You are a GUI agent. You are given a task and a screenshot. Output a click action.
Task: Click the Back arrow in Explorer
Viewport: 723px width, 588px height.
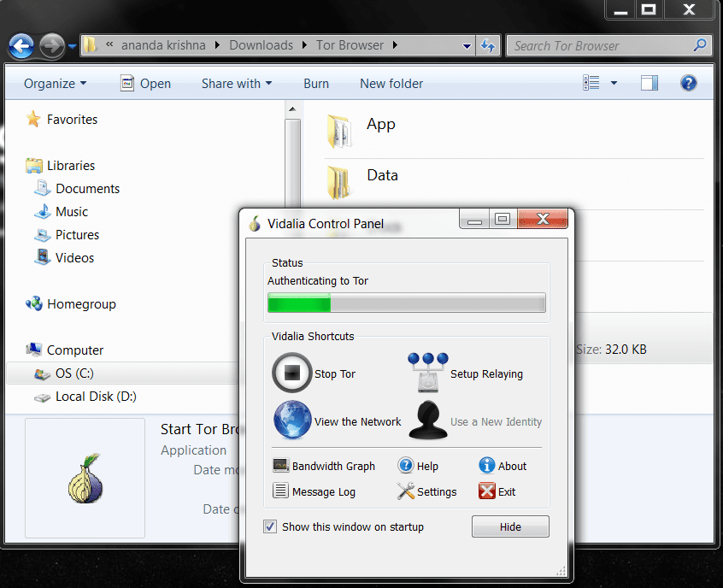click(21, 45)
